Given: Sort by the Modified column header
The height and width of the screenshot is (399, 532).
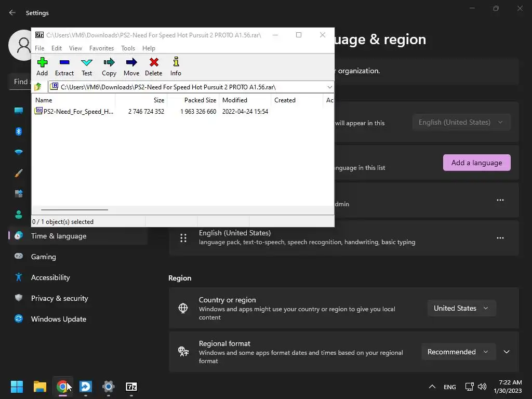Looking at the screenshot, I should click(x=245, y=100).
